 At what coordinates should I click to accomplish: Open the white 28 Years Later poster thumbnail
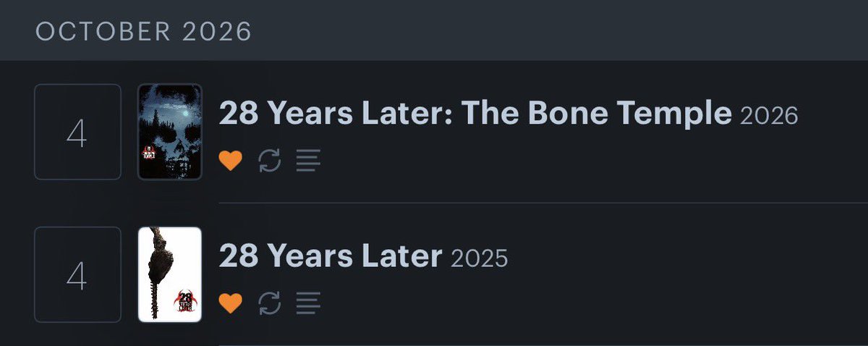click(x=170, y=274)
